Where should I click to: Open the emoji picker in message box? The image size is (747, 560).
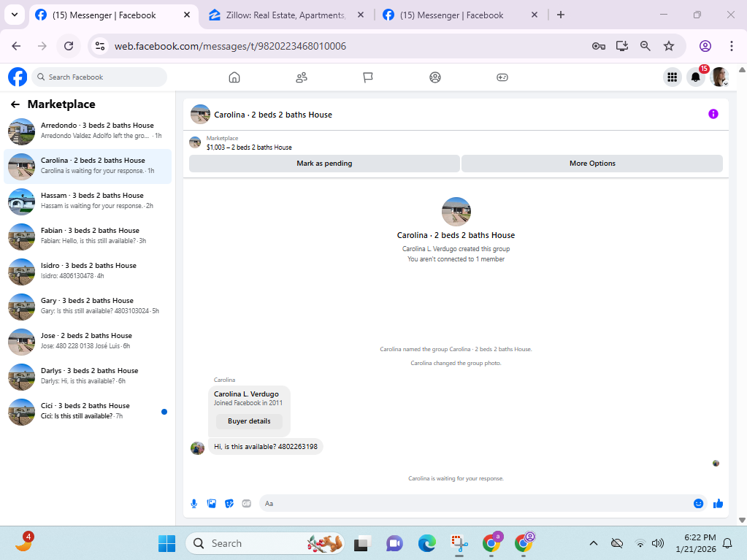(x=698, y=503)
